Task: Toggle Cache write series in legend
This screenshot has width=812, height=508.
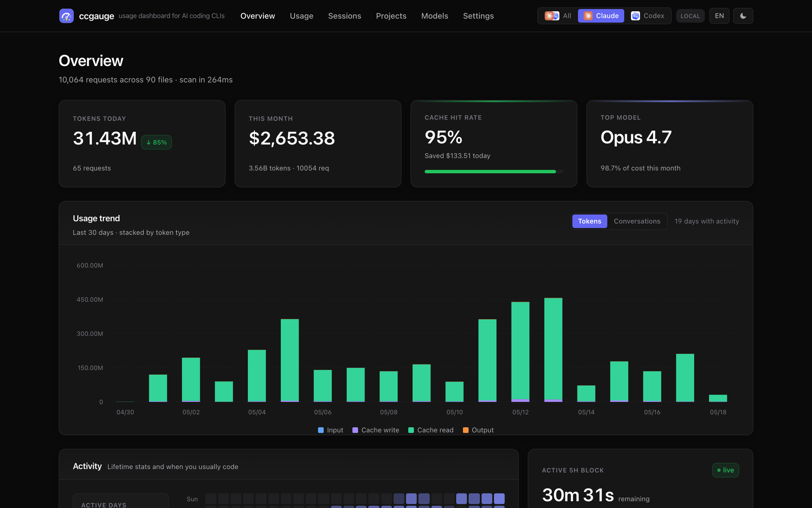Action: (376, 430)
